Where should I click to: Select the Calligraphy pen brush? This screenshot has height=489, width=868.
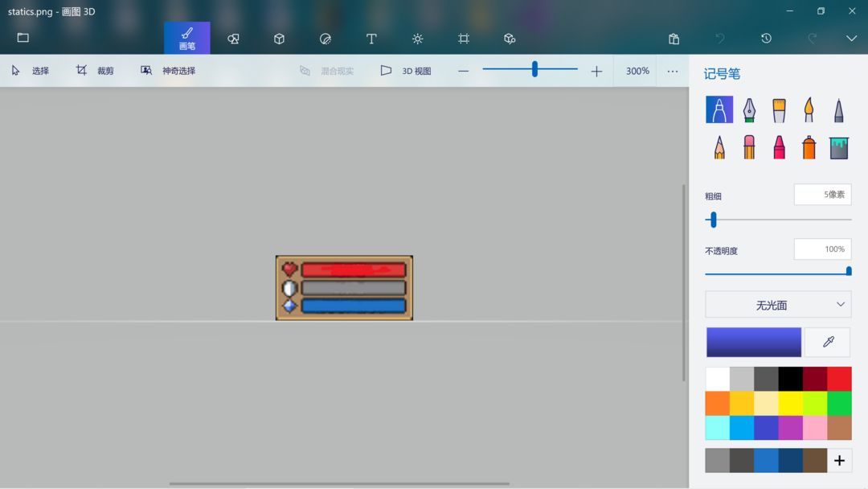[749, 109]
